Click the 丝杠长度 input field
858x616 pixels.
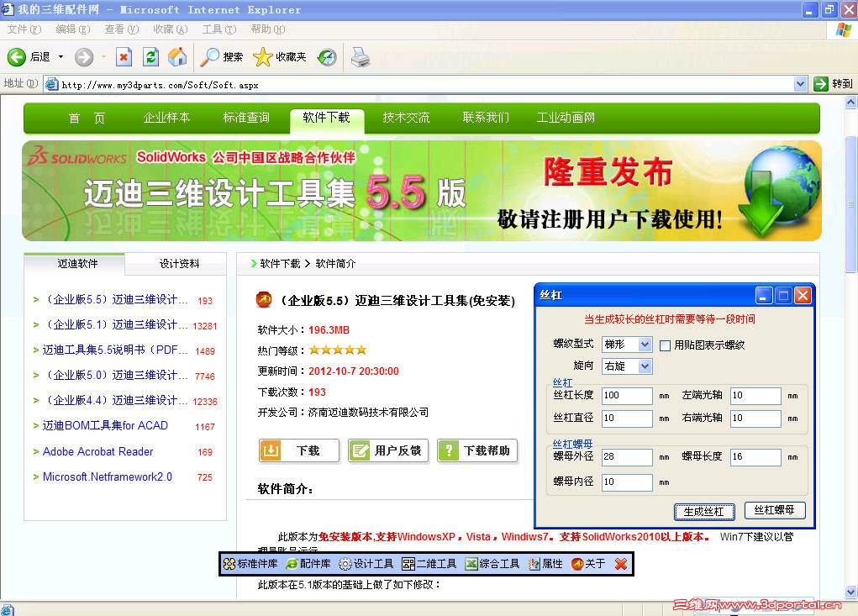click(627, 396)
